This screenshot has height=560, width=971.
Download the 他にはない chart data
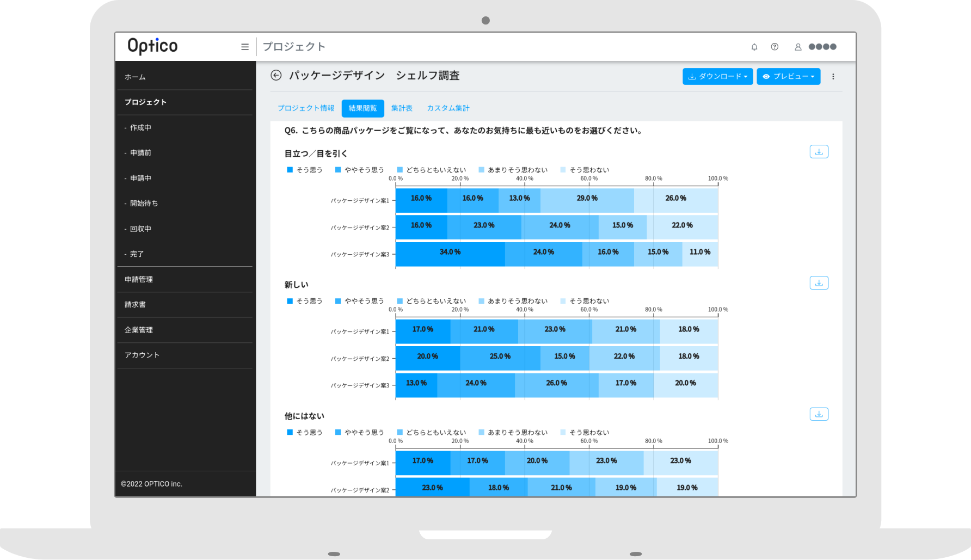coord(819,414)
